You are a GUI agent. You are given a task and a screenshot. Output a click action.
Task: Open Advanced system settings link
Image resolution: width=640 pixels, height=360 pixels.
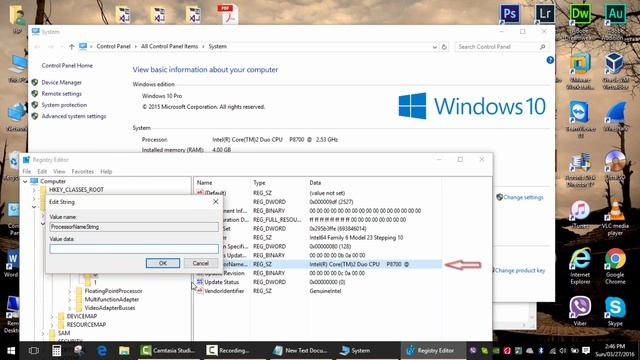click(x=74, y=116)
